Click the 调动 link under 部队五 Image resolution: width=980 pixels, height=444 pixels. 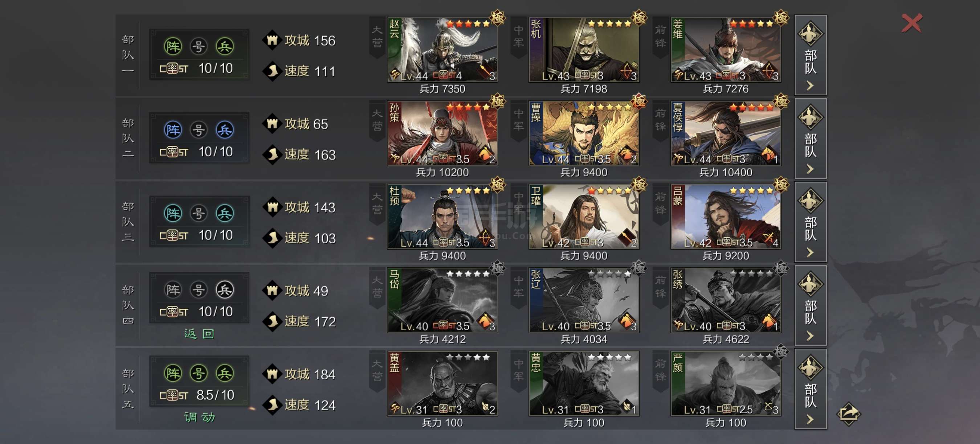click(199, 418)
